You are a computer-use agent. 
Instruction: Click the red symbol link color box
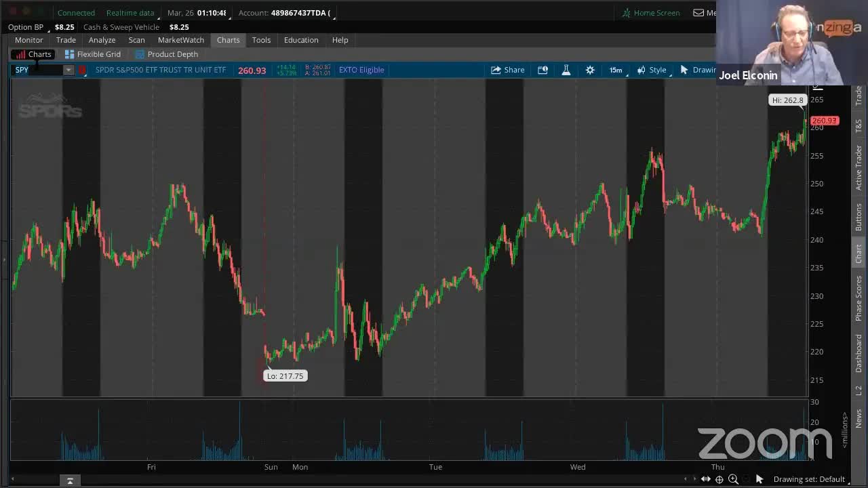[83, 70]
